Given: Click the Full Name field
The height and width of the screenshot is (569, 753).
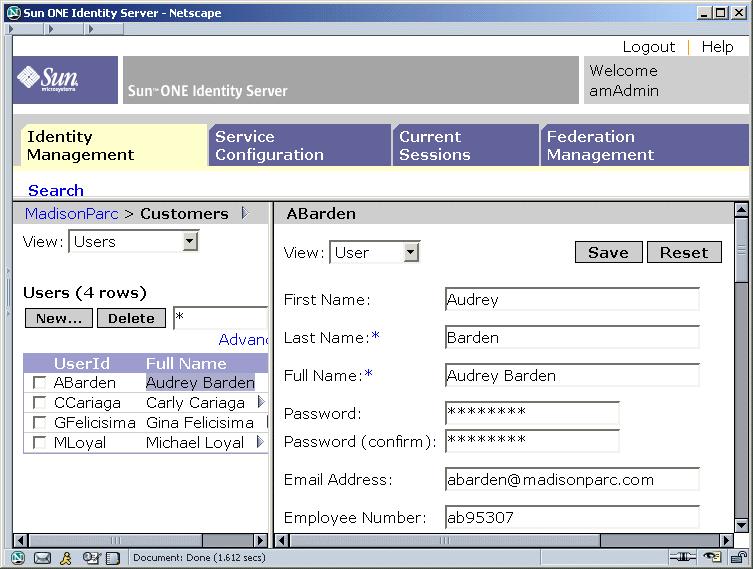Looking at the screenshot, I should (x=572, y=375).
